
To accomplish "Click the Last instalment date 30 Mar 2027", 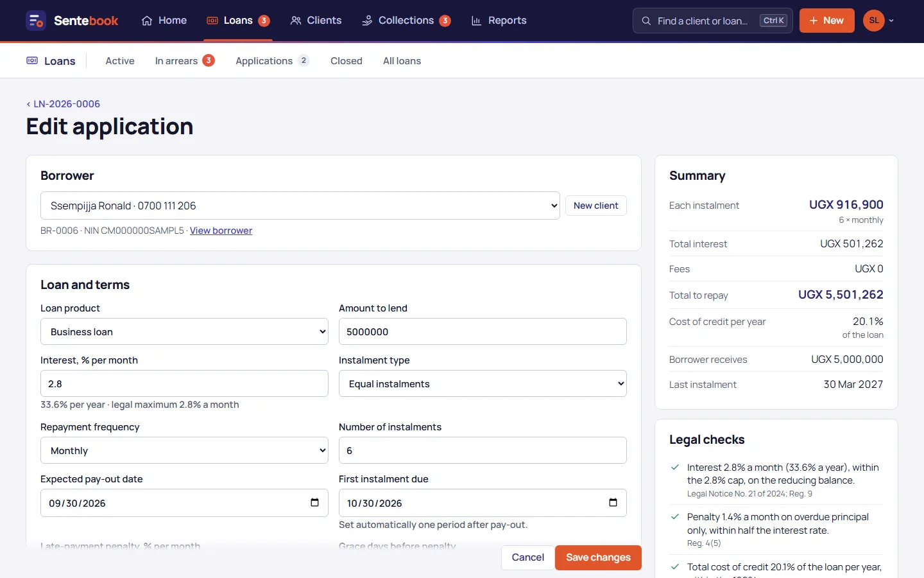I will click(853, 385).
